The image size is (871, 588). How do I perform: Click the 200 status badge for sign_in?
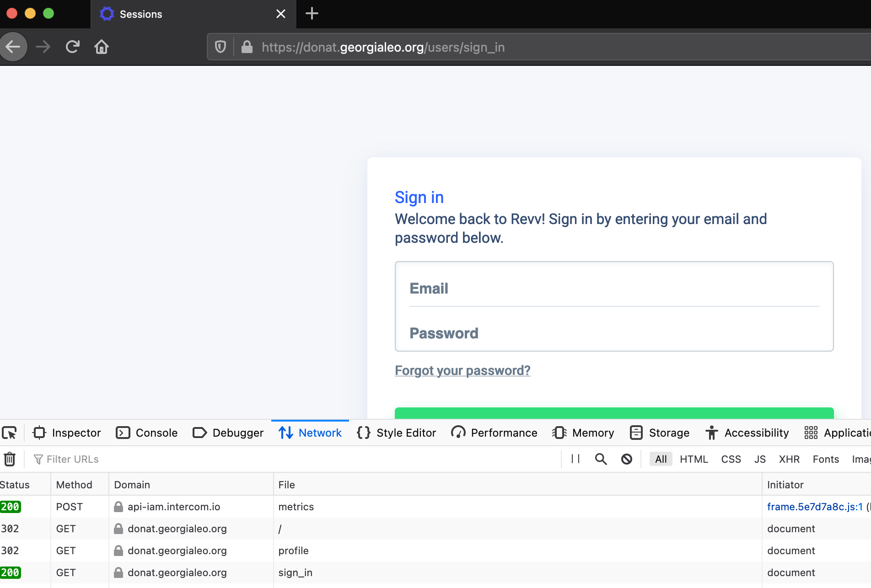click(x=10, y=572)
